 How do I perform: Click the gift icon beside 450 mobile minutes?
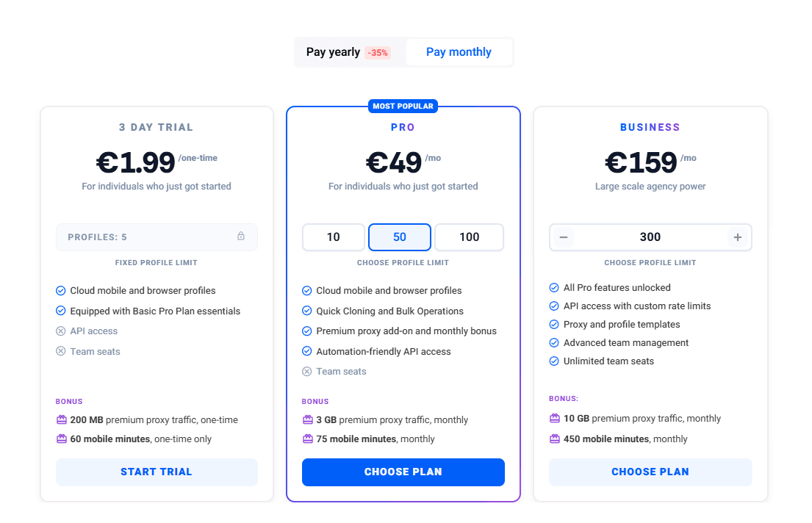click(555, 439)
